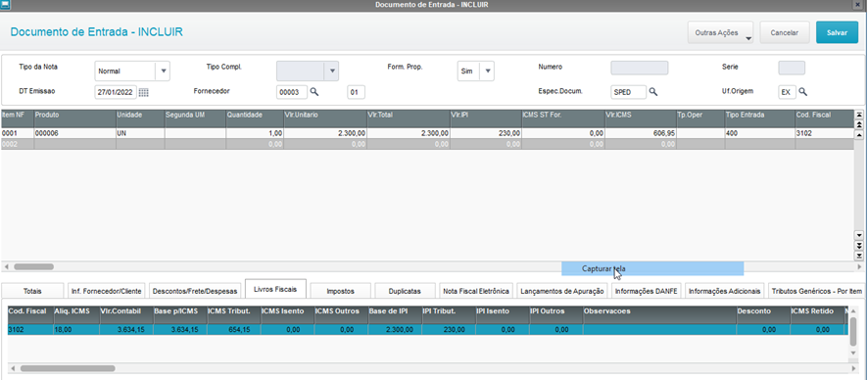Screen dimensions: 868x380
Task: Click the Aliq. ICMS cell 18,00
Action: point(75,329)
